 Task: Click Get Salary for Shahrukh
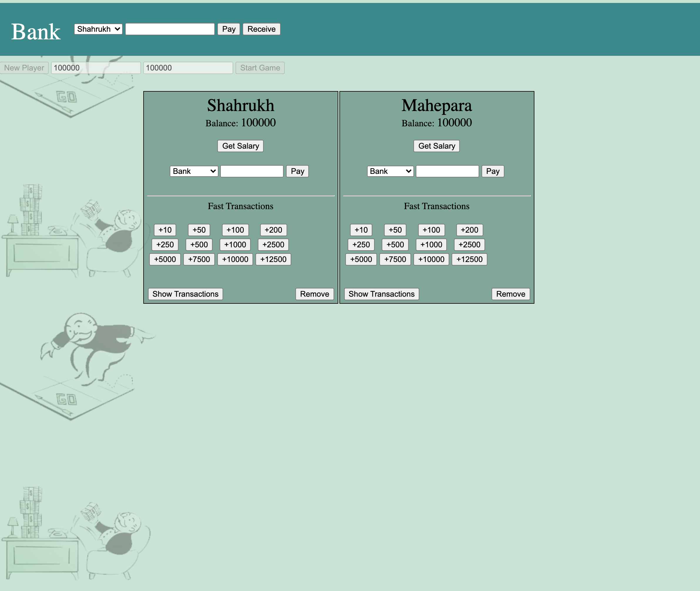pyautogui.click(x=240, y=146)
